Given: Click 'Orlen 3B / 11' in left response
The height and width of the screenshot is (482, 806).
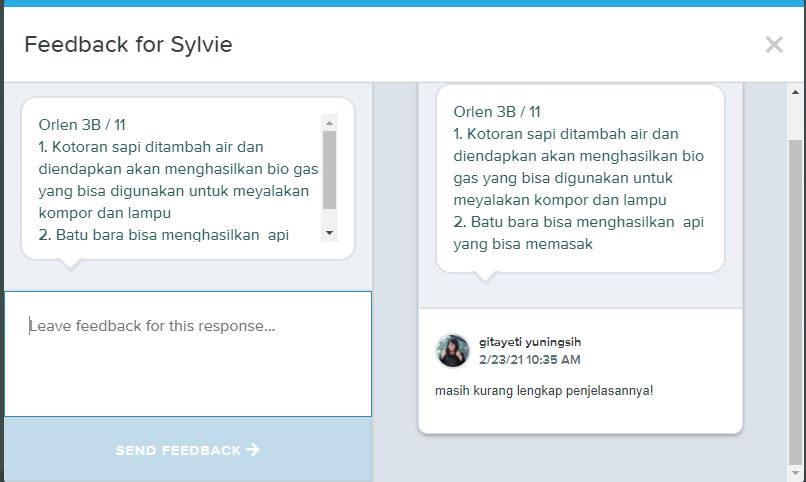Looking at the screenshot, I should (x=82, y=125).
